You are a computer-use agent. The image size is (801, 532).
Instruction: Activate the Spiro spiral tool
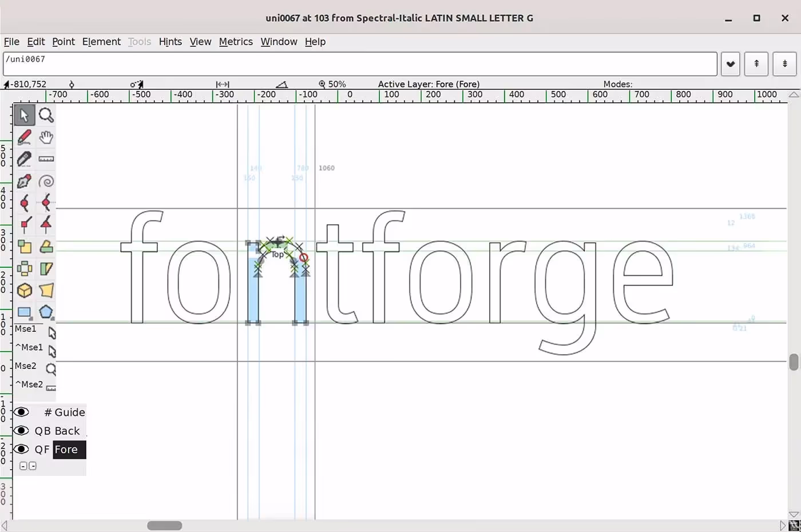point(46,181)
